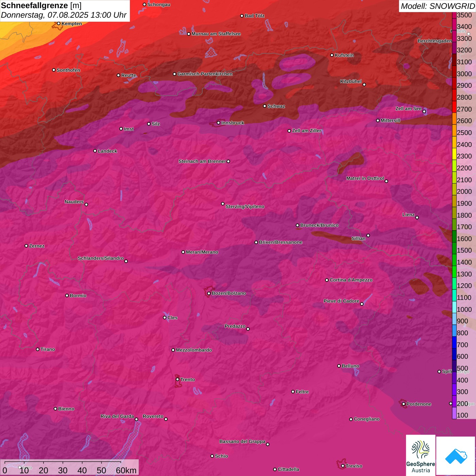
Task: Click the Brixen/Bressanone label
Action: coord(280,242)
